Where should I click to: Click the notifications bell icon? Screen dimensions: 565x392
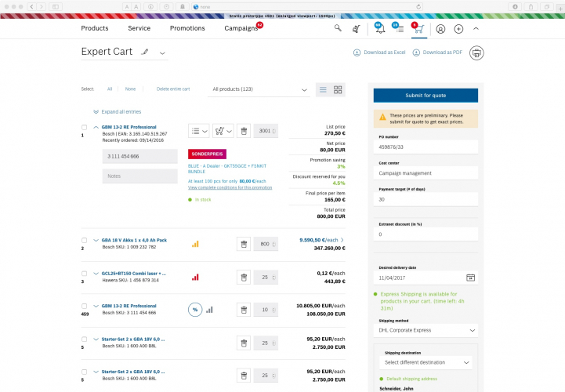[380, 28]
